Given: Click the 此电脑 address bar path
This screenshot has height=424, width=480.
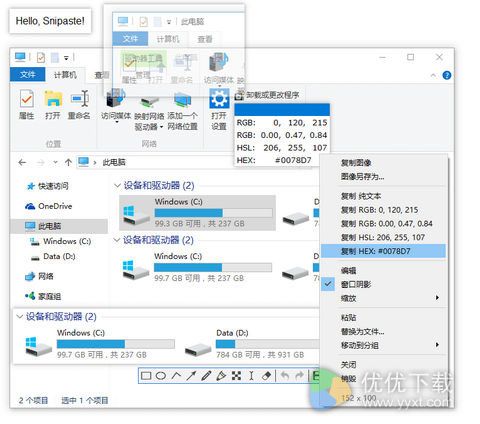Looking at the screenshot, I should click(114, 162).
